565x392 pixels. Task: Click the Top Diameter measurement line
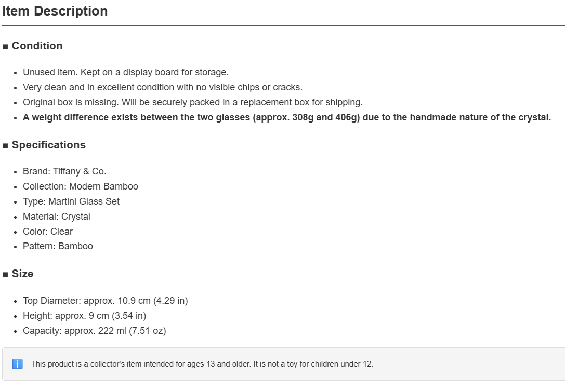coord(105,301)
